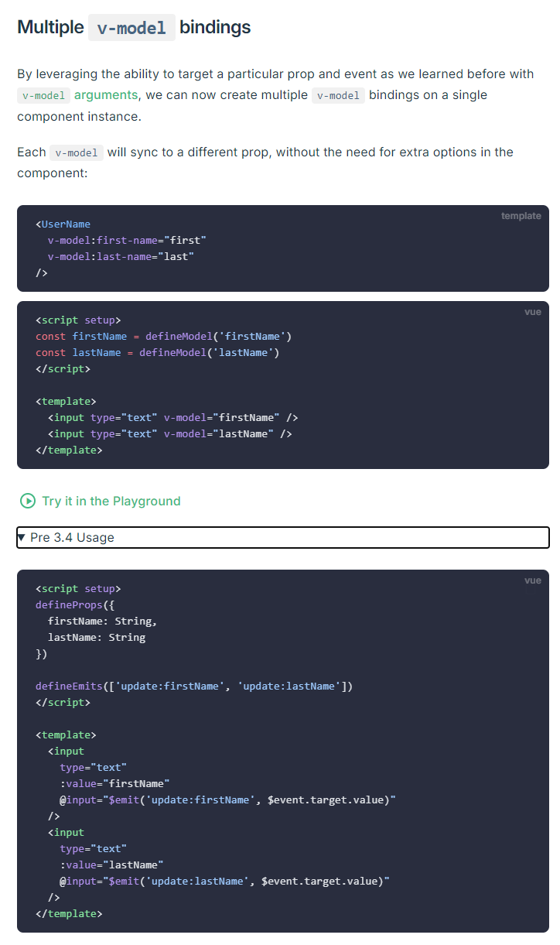
Task: Click the const lastName defineModel line
Action: click(x=157, y=352)
